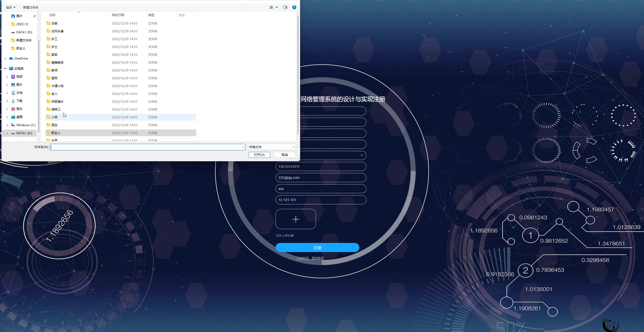The image size is (644, 332).
Task: Open the 文件名 history dropdown arrow
Action: click(x=243, y=147)
